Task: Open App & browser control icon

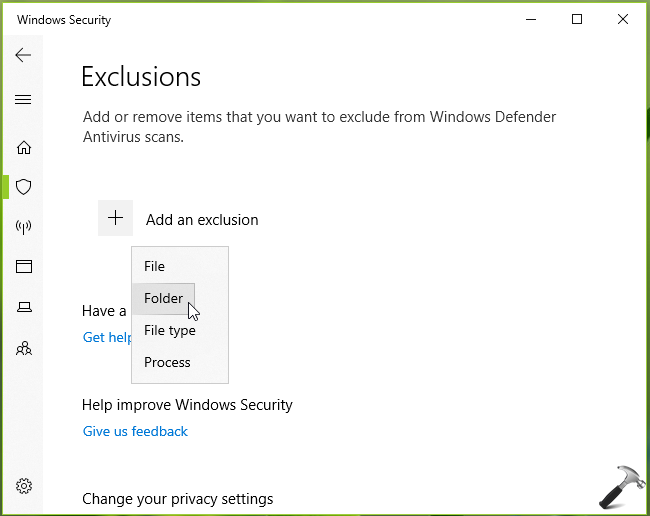Action: (24, 267)
